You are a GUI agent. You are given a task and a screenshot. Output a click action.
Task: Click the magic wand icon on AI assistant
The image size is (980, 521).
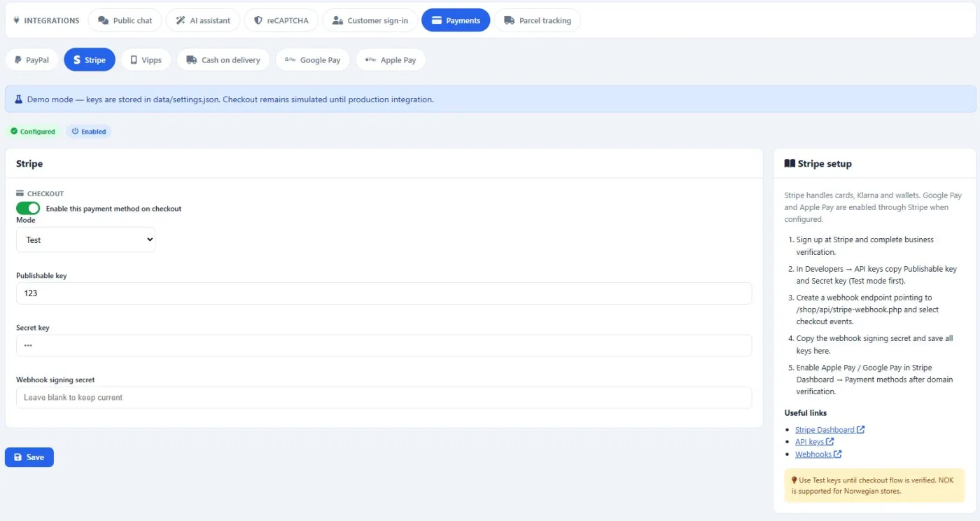click(181, 20)
